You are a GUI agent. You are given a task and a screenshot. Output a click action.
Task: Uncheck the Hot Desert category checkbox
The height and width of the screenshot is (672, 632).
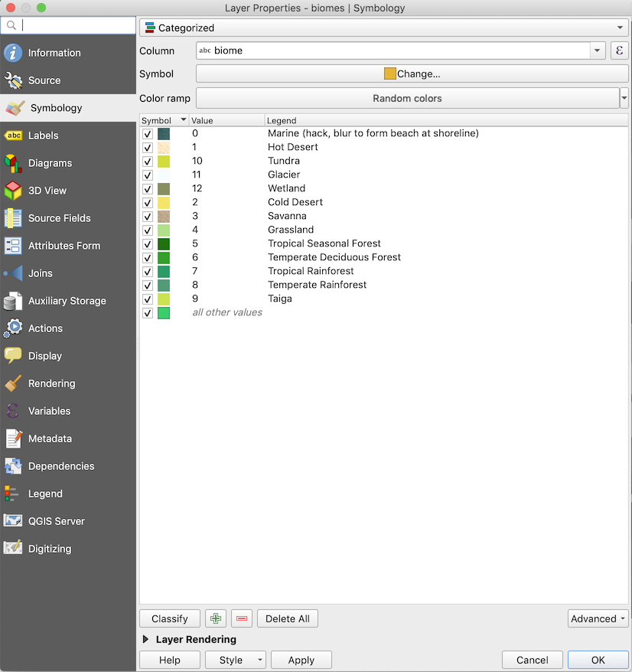click(148, 147)
